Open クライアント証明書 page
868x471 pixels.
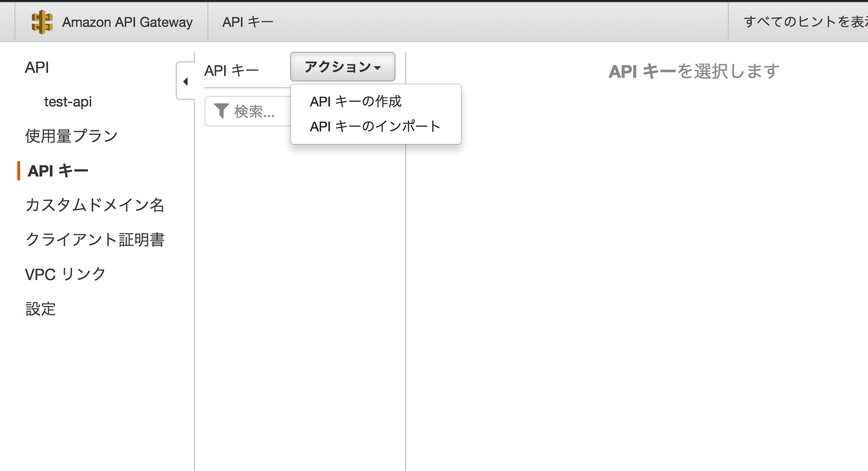(x=95, y=240)
